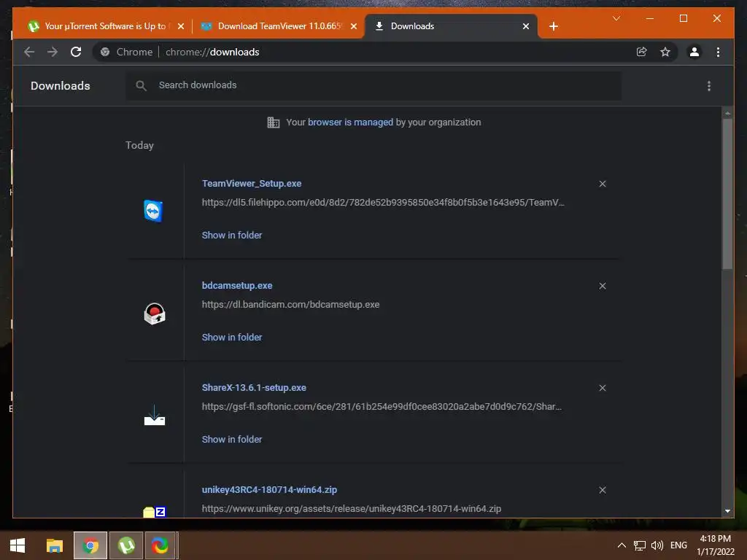Screen dimensions: 747x560
Task: Click the scrollbar down arrow
Action: coord(727,511)
